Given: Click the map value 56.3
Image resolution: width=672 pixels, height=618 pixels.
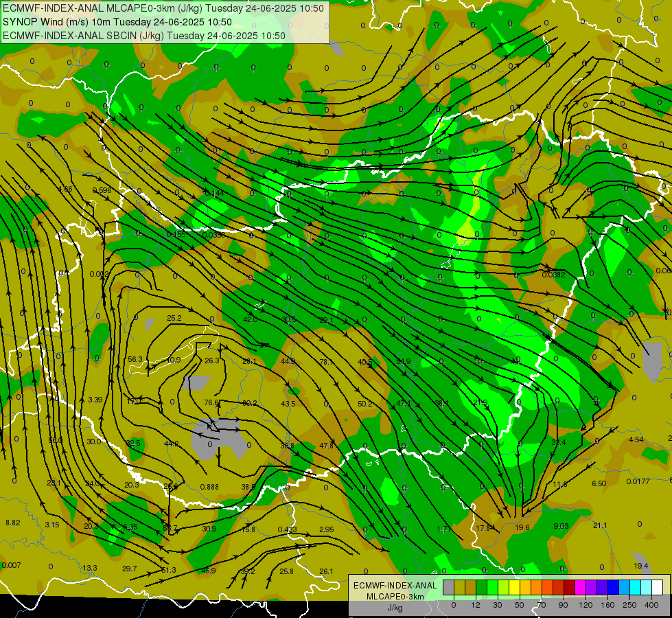Looking at the screenshot, I should coord(135,359).
